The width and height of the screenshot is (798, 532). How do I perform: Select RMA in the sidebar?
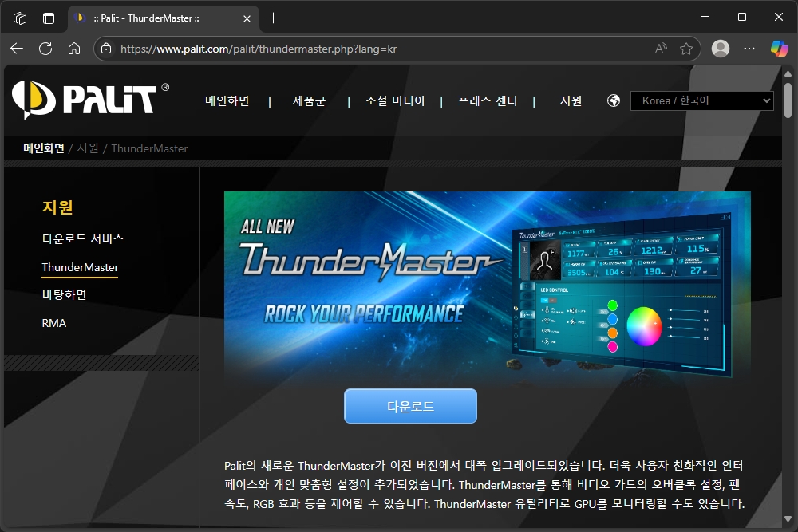coord(54,323)
